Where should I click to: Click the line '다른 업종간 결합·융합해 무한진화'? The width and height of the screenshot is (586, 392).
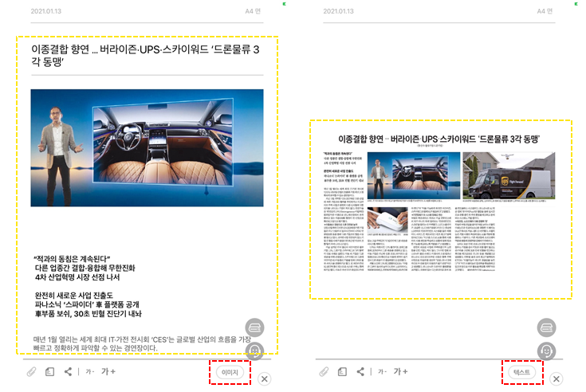point(85,268)
